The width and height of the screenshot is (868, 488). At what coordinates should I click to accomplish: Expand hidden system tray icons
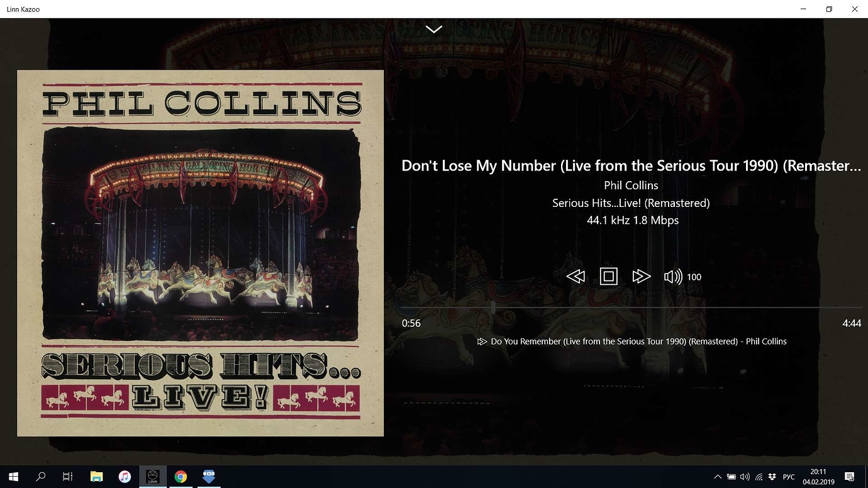click(717, 477)
